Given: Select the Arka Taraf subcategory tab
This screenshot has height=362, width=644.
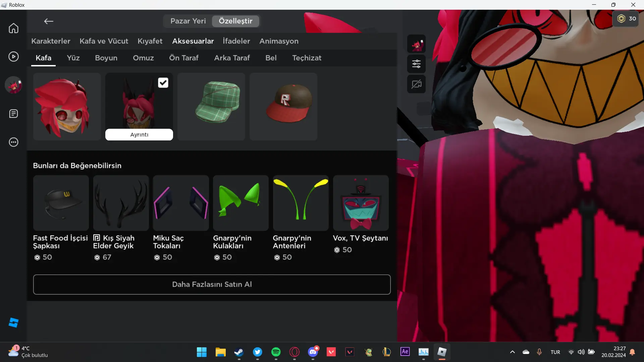Looking at the screenshot, I should coord(232,58).
